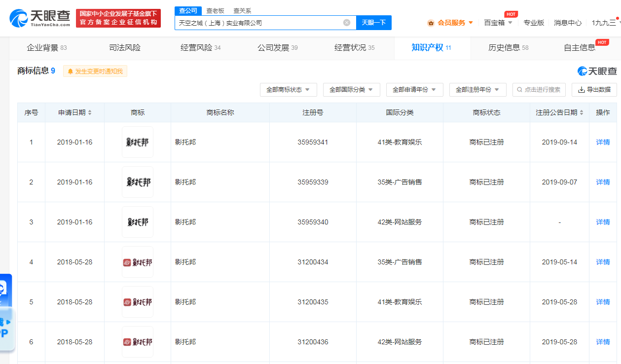Screen dimensions: 621x364
Task: Select 查公司 search mode tab
Action: (188, 11)
